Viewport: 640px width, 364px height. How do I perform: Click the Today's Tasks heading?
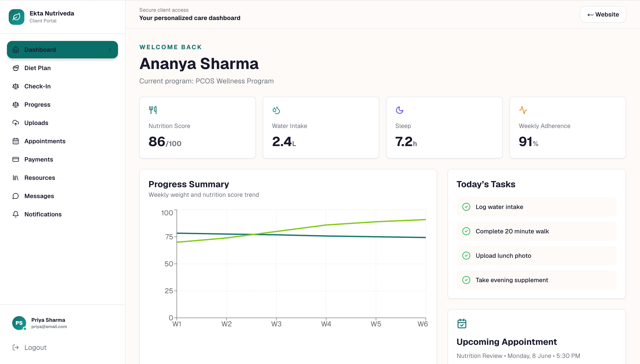[x=486, y=184]
